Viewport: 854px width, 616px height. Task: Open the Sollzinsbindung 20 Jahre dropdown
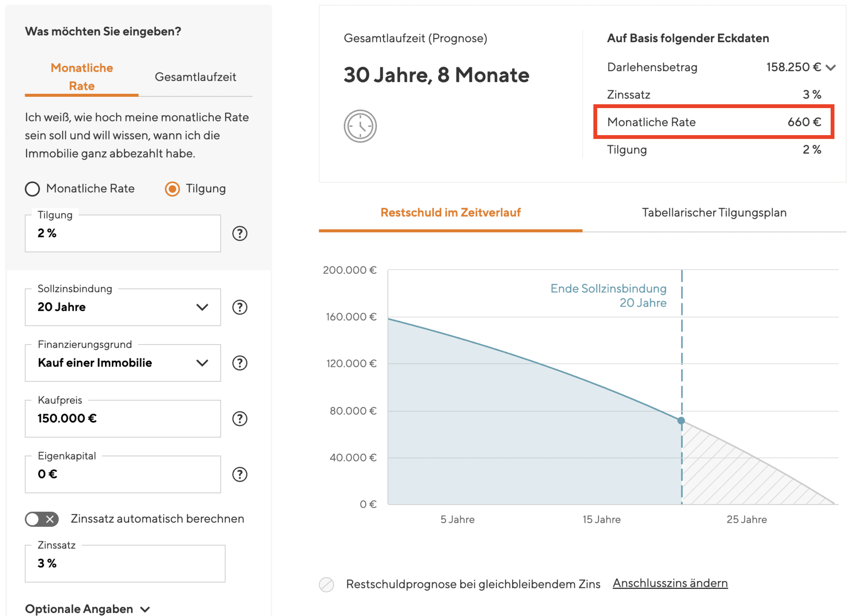123,307
